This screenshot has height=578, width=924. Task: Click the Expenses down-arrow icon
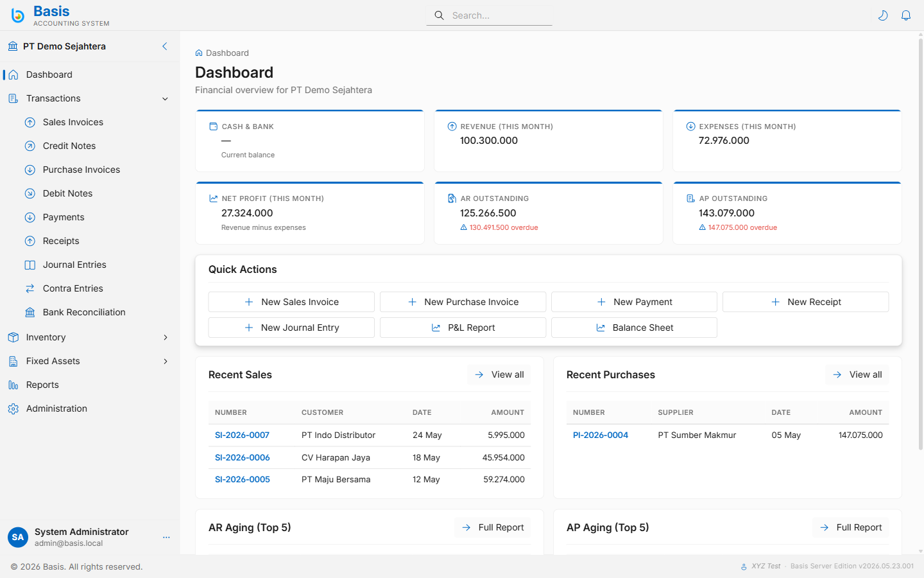click(x=691, y=127)
